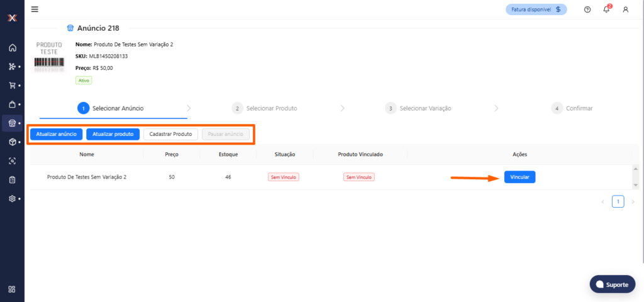Image resolution: width=644 pixels, height=302 pixels.
Task: Select step 2 Selecionar Produto
Action: 264,108
